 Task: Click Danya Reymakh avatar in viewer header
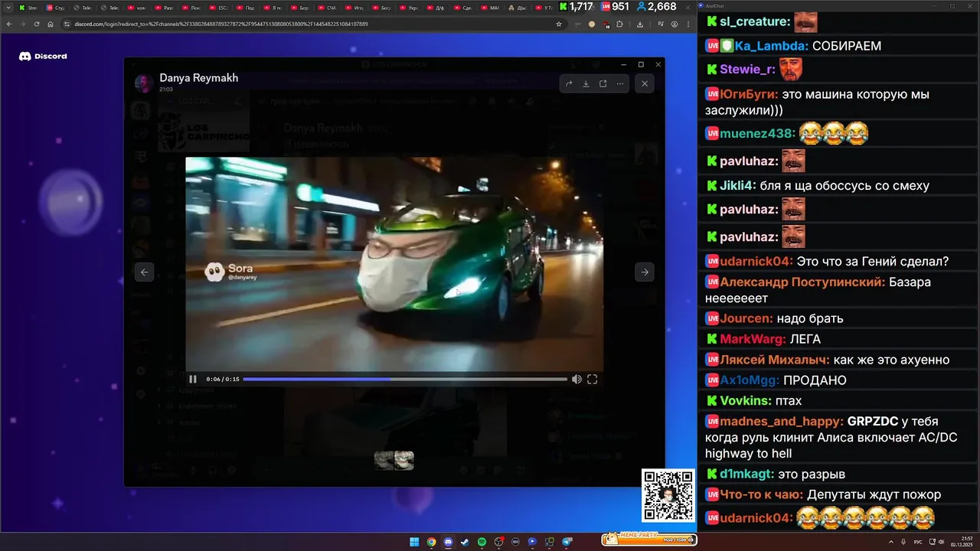coord(144,83)
